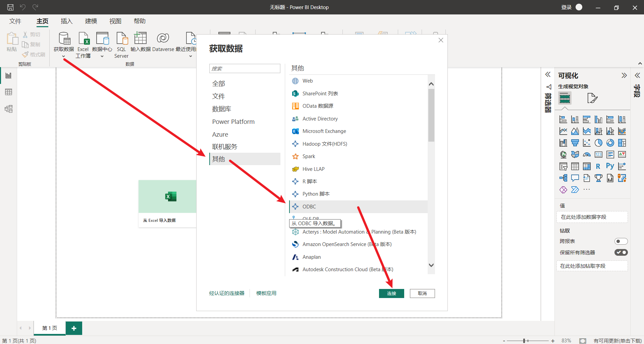Open the File (文件) menu tab
The height and width of the screenshot is (344, 644).
15,21
